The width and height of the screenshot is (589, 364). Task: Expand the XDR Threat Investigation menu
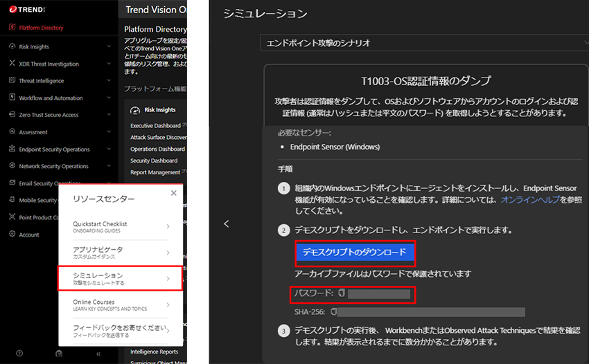109,64
